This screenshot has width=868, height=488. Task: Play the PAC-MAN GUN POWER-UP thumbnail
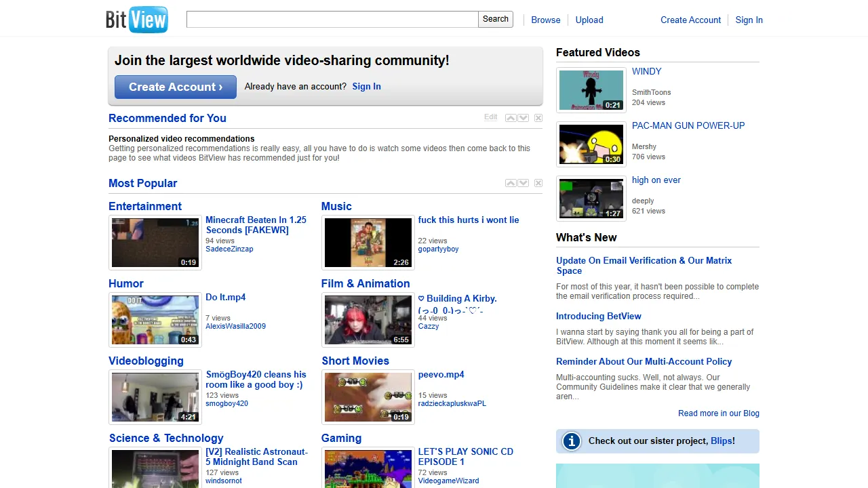(591, 144)
